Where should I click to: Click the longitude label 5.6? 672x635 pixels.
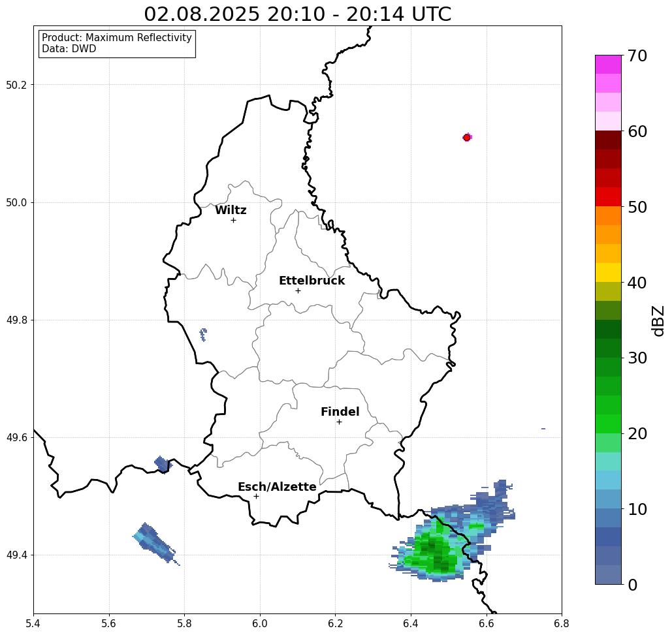pos(109,623)
